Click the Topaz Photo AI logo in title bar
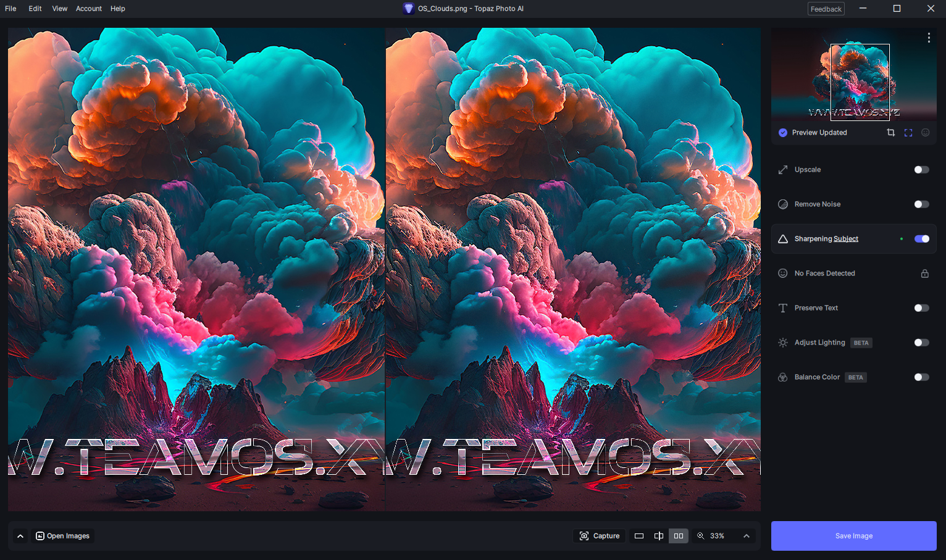The width and height of the screenshot is (946, 560). click(x=408, y=9)
